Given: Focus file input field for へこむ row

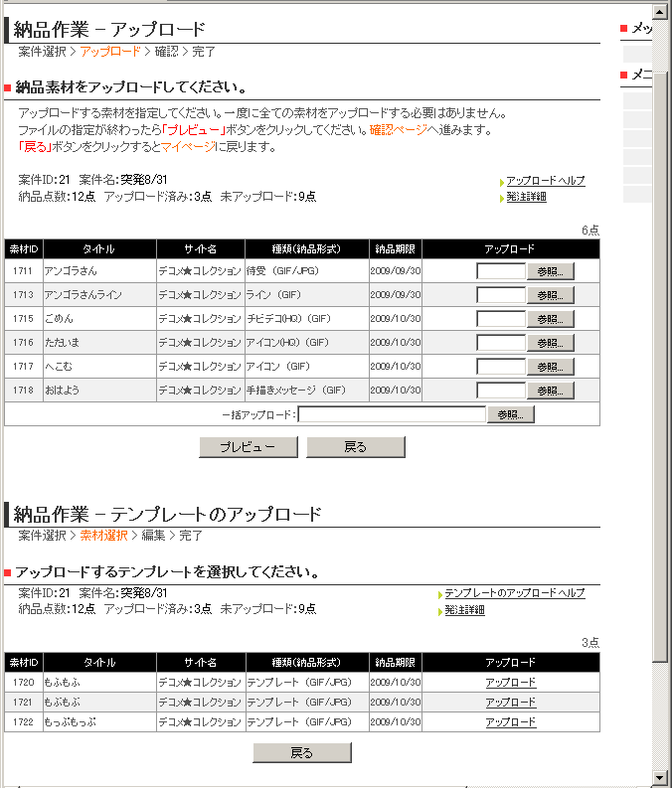Looking at the screenshot, I should [500, 367].
